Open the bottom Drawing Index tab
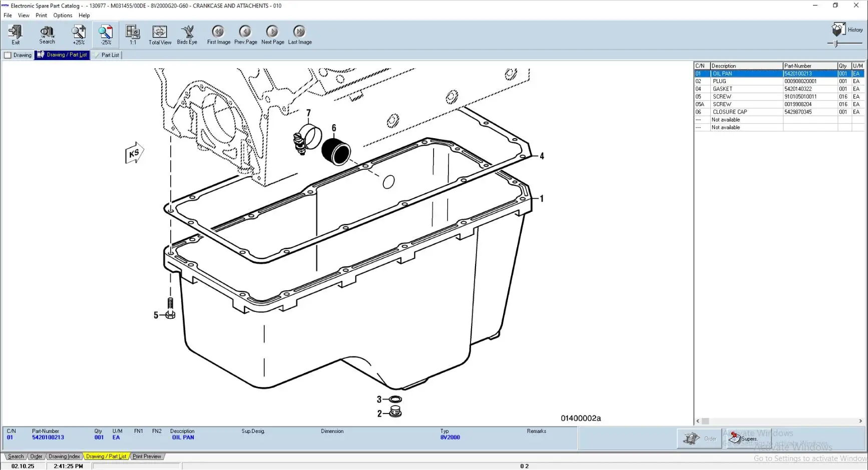The image size is (868, 470). point(64,456)
